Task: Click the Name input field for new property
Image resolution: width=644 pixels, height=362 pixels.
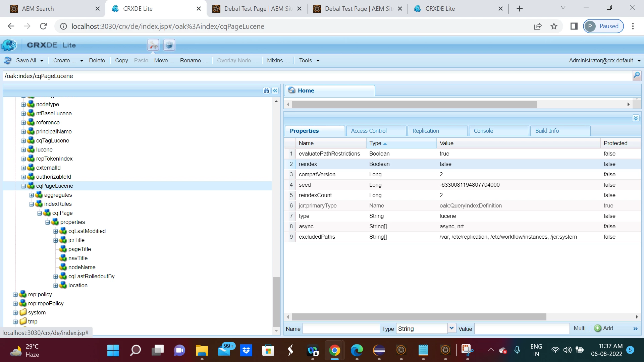Action: click(341, 329)
